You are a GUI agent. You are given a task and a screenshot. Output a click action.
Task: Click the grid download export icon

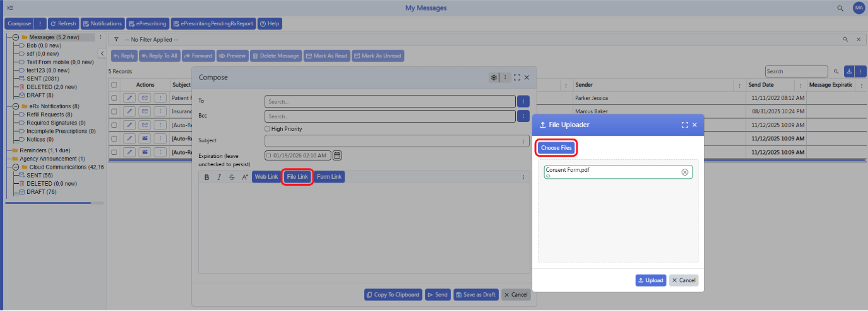(x=848, y=71)
